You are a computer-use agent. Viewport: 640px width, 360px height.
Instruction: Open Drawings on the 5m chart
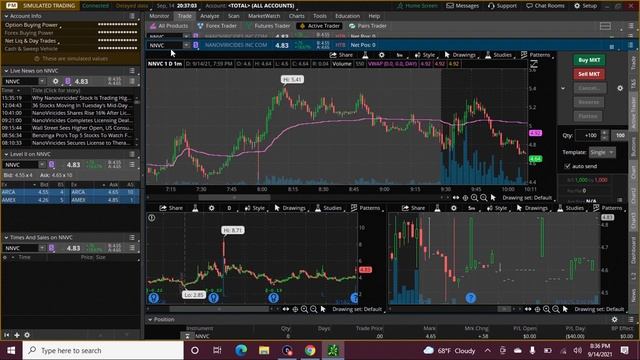click(532, 208)
